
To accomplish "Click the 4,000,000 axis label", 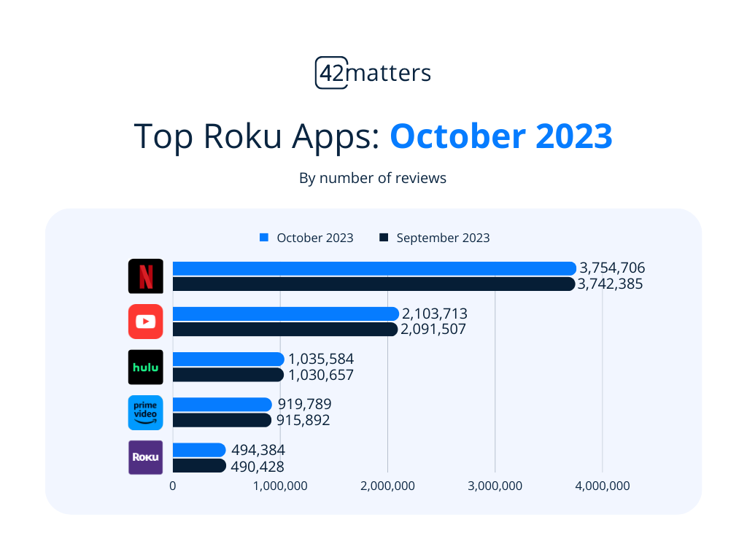I will (603, 486).
